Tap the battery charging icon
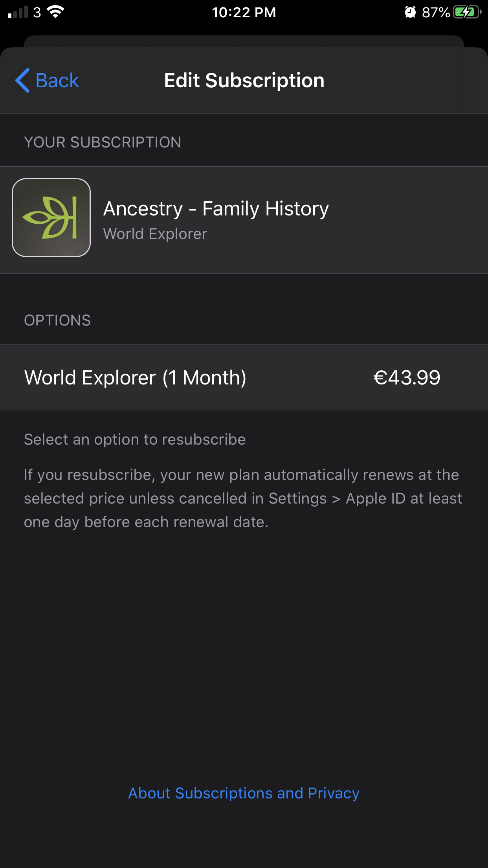The image size is (488, 868). coord(467,12)
